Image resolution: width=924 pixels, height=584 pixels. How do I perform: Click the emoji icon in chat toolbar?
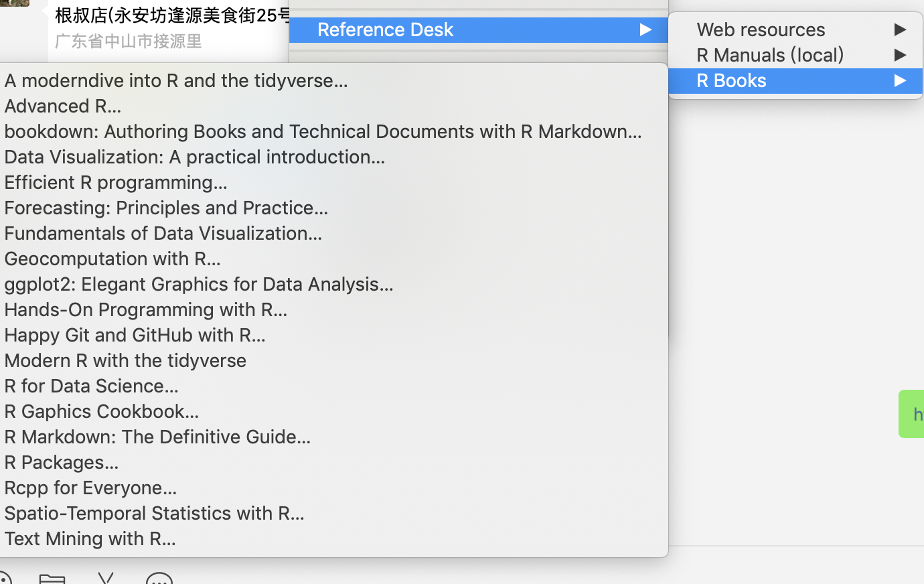pos(4,578)
